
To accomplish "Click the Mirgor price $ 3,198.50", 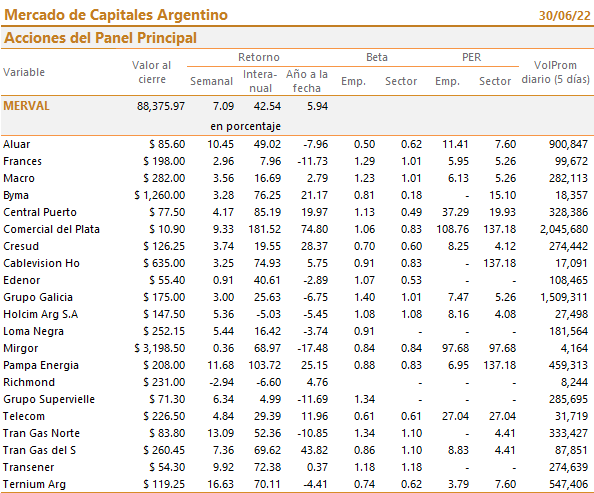I will pyautogui.click(x=159, y=348).
